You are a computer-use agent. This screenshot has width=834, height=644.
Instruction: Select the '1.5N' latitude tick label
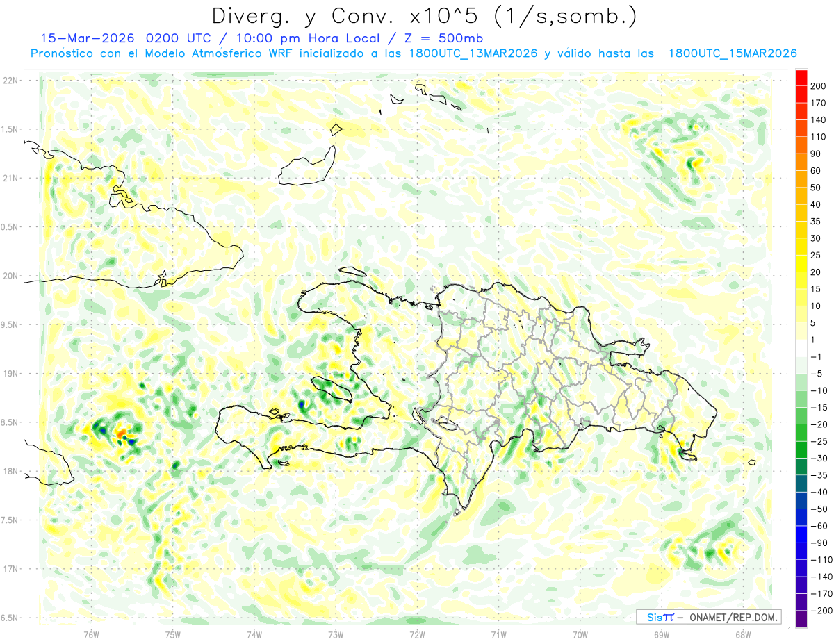pos(10,129)
